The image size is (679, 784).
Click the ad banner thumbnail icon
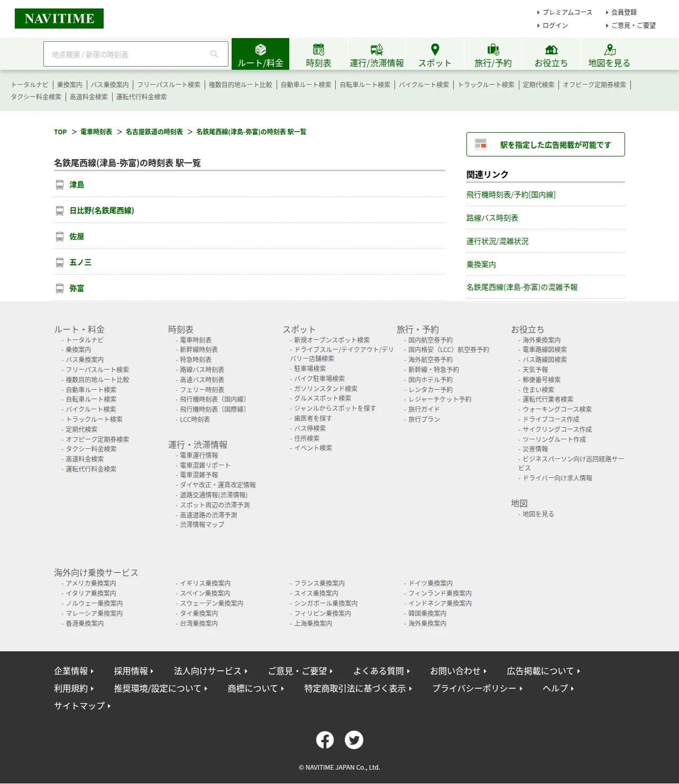click(481, 144)
